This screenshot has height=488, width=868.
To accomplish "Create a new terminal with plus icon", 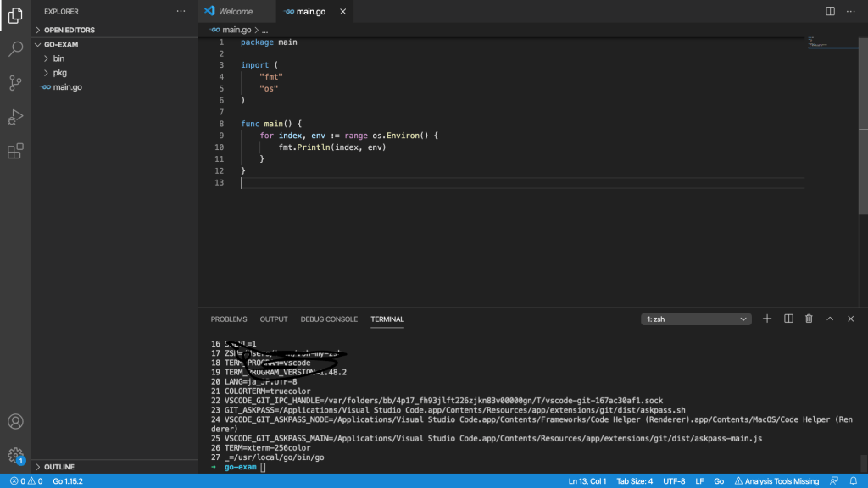I will coord(767,319).
